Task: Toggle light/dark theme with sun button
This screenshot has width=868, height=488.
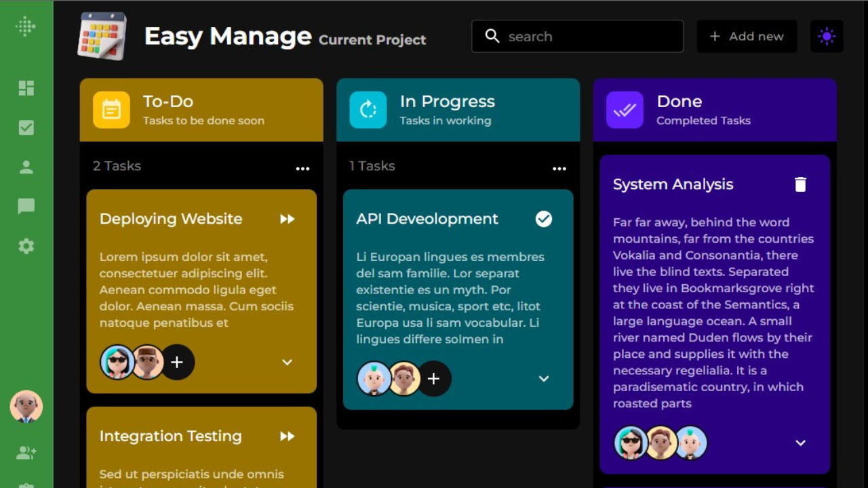Action: (827, 37)
